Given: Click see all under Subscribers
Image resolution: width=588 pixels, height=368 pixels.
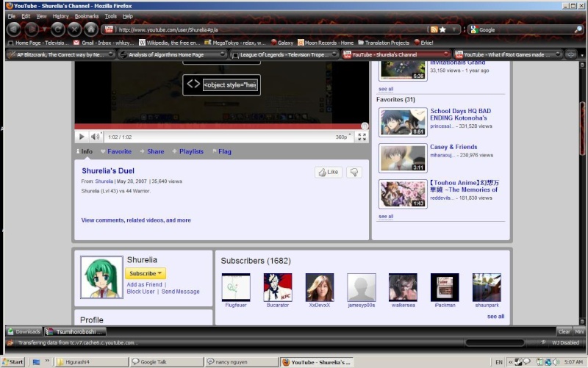Looking at the screenshot, I should 495,317.
